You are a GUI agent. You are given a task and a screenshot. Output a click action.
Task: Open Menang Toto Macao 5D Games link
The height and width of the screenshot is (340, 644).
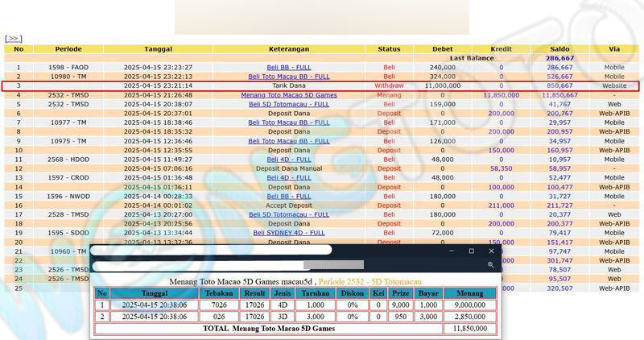pos(288,95)
